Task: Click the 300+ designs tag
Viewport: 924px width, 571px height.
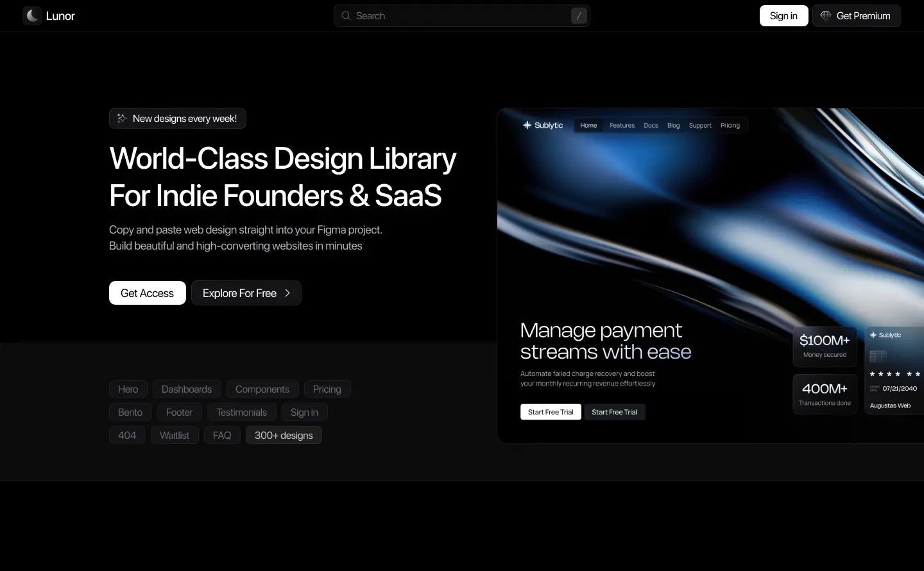Action: [284, 436]
